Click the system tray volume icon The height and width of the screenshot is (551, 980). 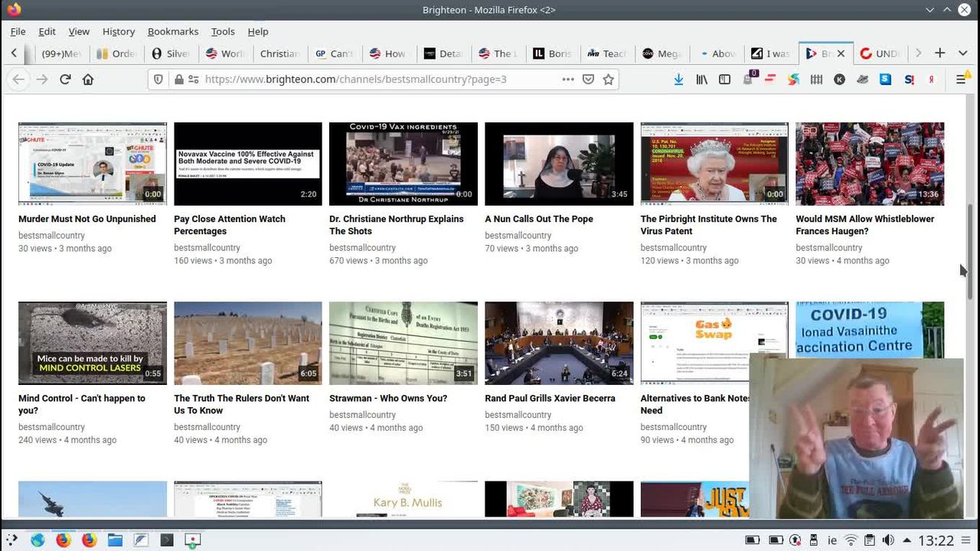click(x=888, y=540)
